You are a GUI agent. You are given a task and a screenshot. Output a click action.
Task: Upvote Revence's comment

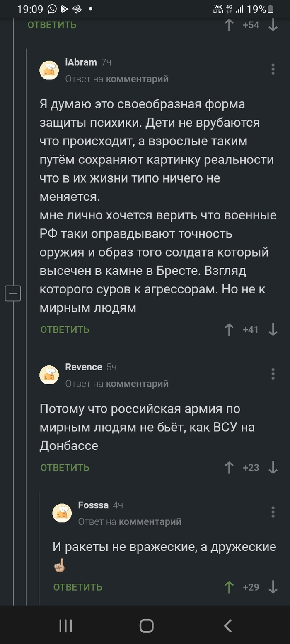click(229, 468)
